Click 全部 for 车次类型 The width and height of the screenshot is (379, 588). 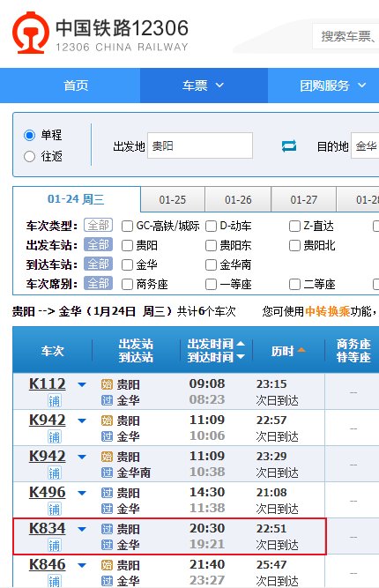coord(98,226)
